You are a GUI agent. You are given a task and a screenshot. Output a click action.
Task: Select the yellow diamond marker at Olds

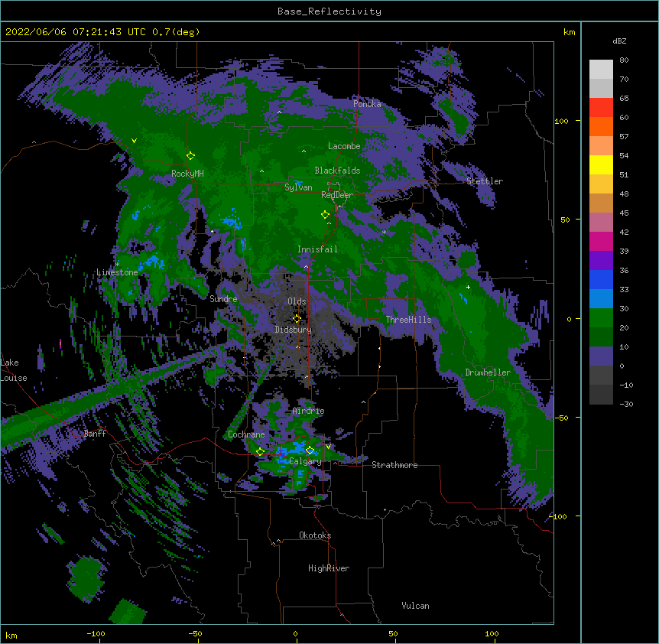coord(297,319)
